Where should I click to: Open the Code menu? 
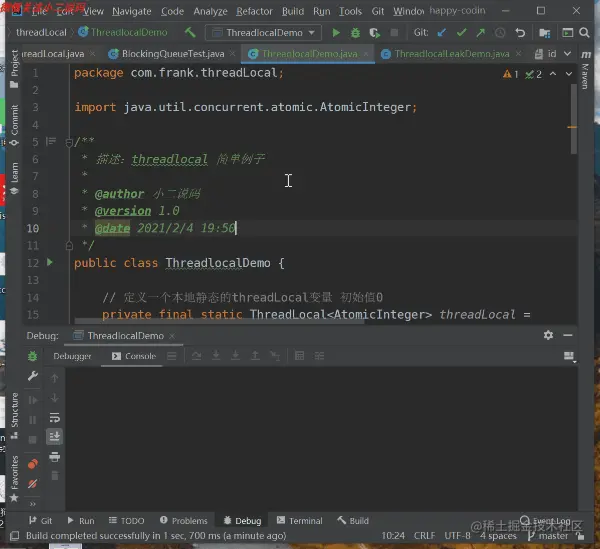coord(172,11)
